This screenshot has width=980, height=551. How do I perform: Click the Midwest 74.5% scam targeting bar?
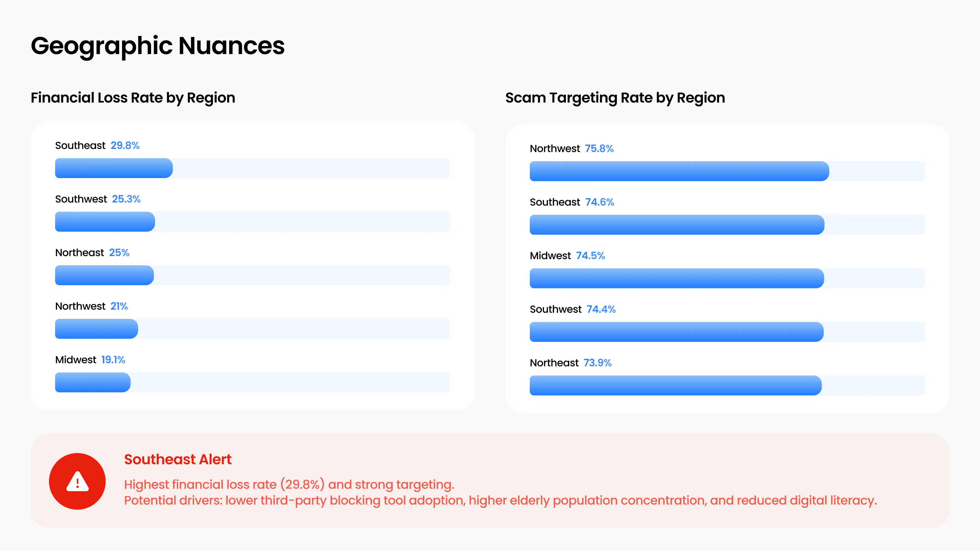click(x=676, y=278)
